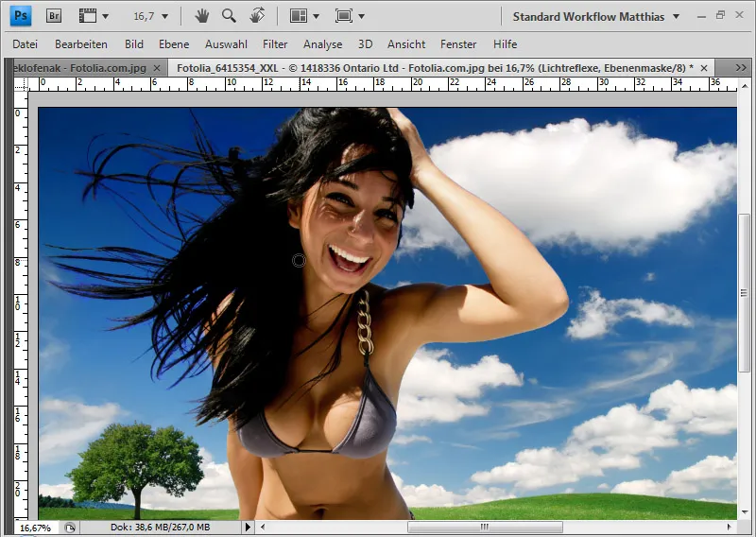
Task: Close the eklofenak Fotolia.com.jpg tab
Action: (x=157, y=68)
